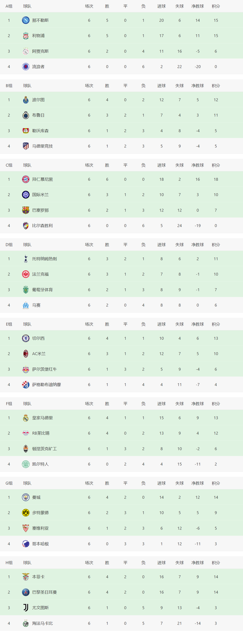
Task: Click the 净胜球 header in D组 table
Action: [197, 244]
